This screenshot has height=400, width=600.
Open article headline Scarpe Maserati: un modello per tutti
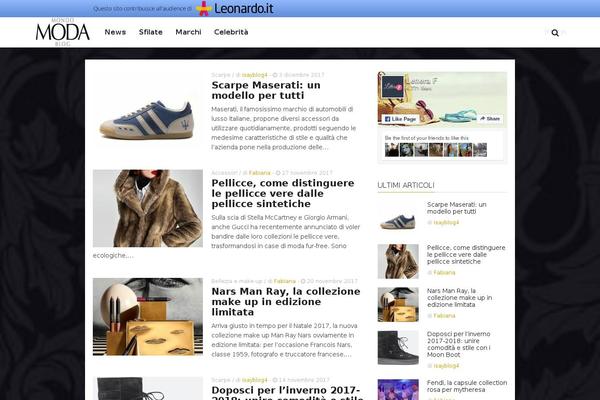tap(266, 90)
